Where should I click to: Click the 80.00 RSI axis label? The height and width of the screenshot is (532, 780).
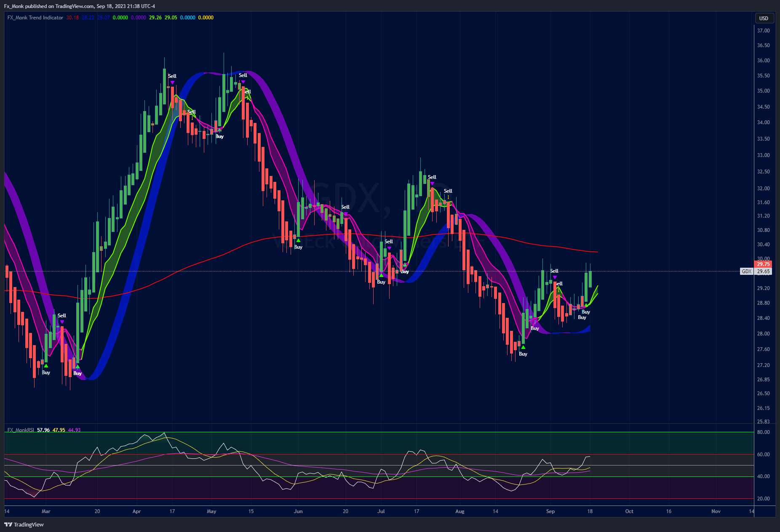pyautogui.click(x=763, y=432)
